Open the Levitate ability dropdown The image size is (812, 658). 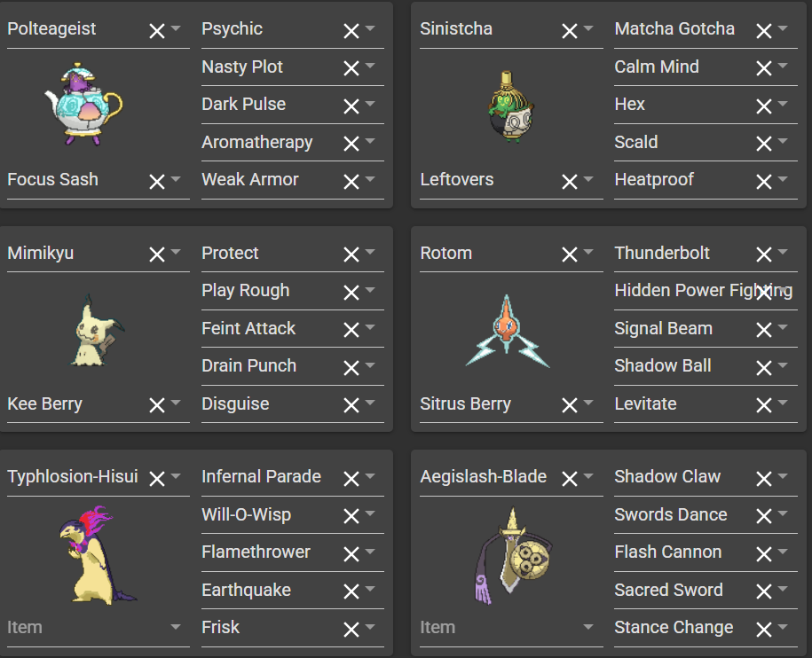tap(783, 403)
